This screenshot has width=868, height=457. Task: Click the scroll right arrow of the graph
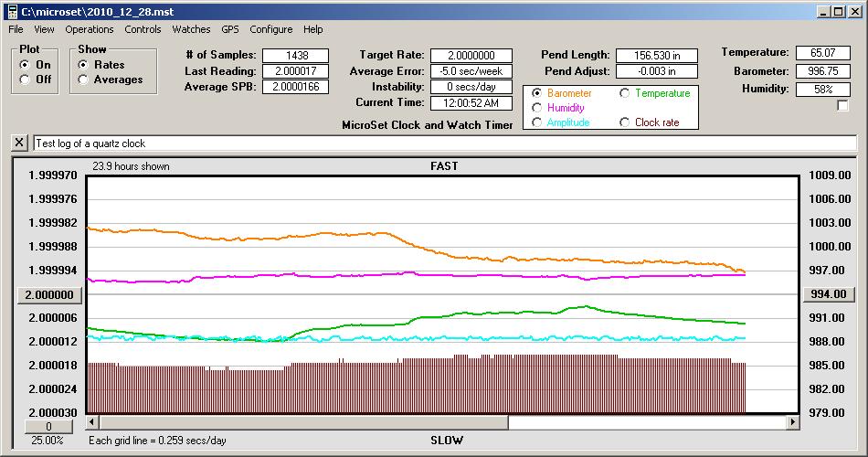point(793,422)
